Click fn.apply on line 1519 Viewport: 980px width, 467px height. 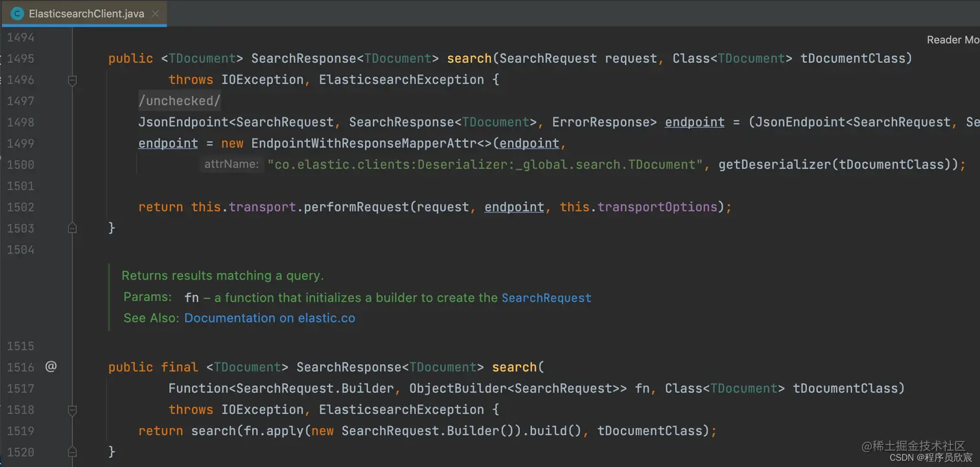[x=270, y=431]
